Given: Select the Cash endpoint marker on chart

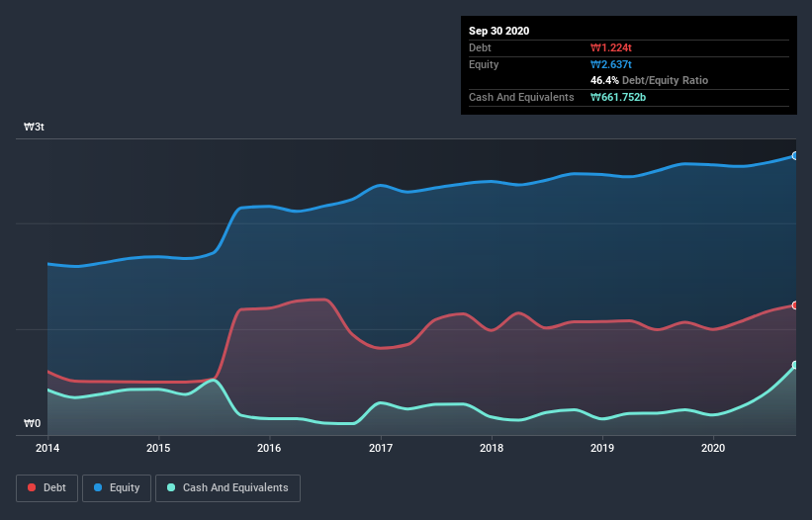Looking at the screenshot, I should point(795,365).
